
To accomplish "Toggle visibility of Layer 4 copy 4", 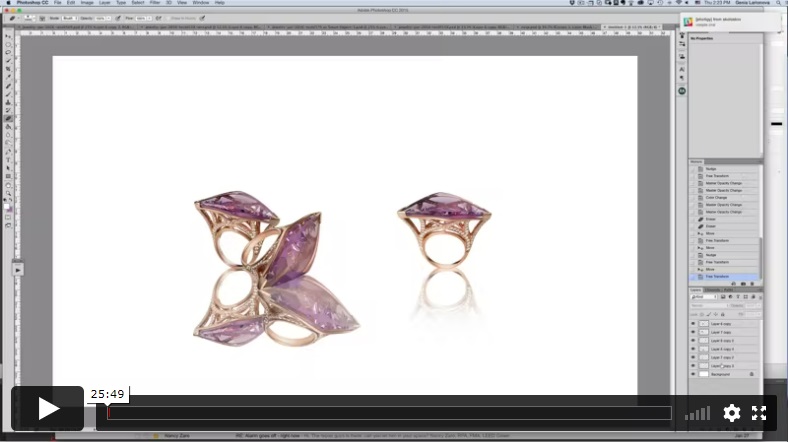I will pyautogui.click(x=694, y=349).
